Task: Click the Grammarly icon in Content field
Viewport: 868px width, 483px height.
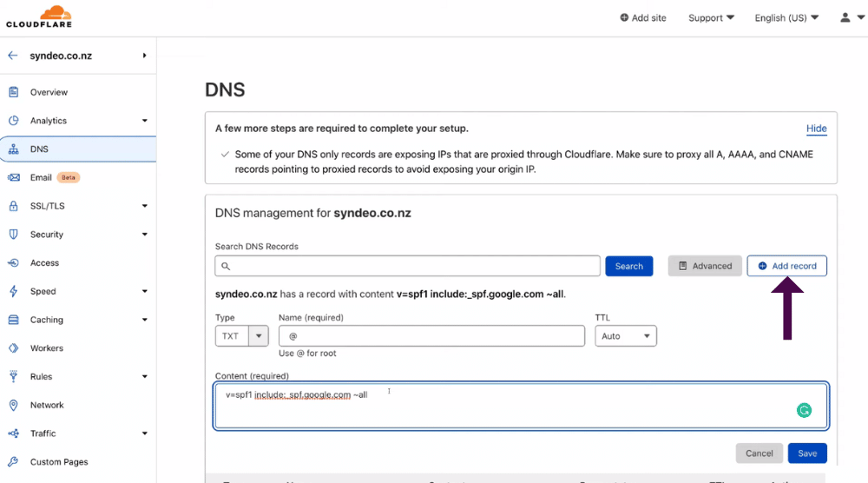Action: [804, 410]
